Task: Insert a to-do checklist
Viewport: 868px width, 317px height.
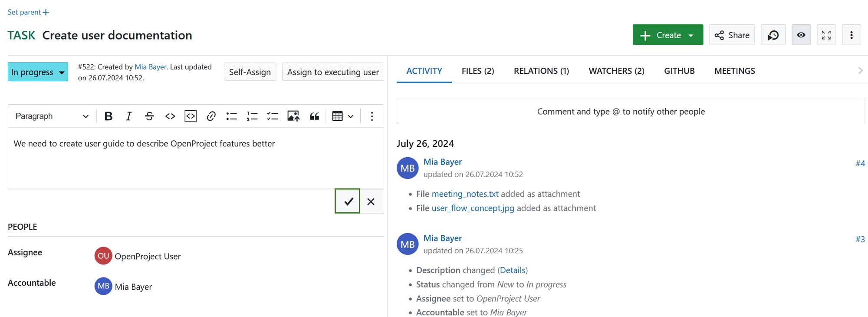Action: coord(273,116)
